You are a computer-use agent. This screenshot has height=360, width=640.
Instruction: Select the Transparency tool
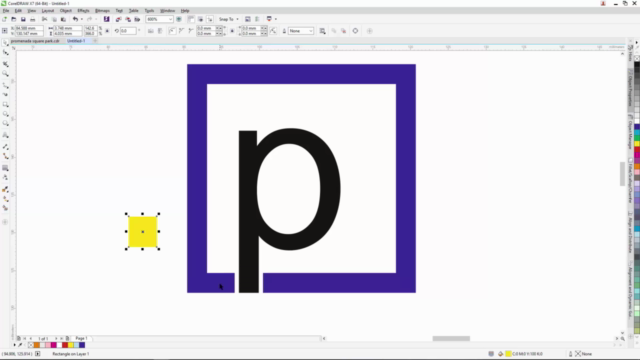tap(5, 178)
